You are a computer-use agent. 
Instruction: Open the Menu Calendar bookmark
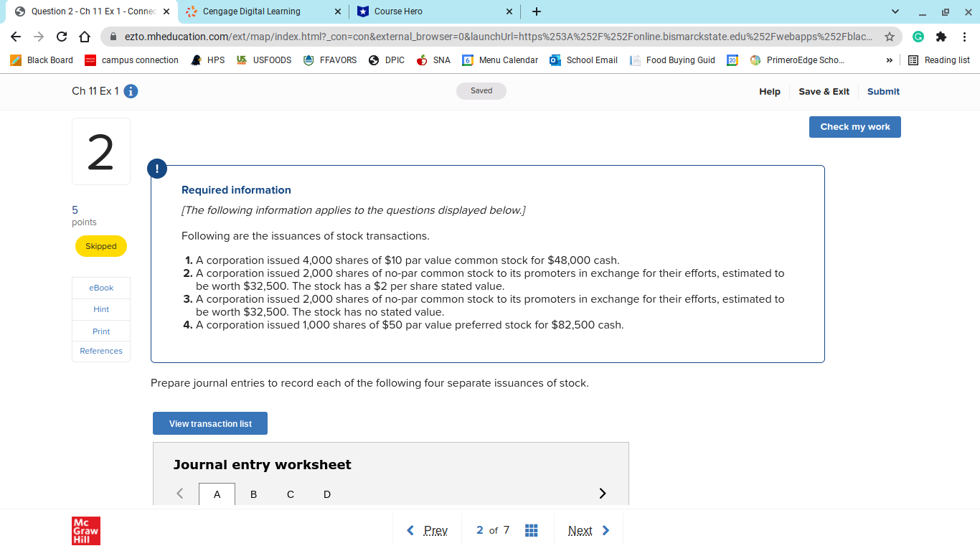(x=500, y=60)
